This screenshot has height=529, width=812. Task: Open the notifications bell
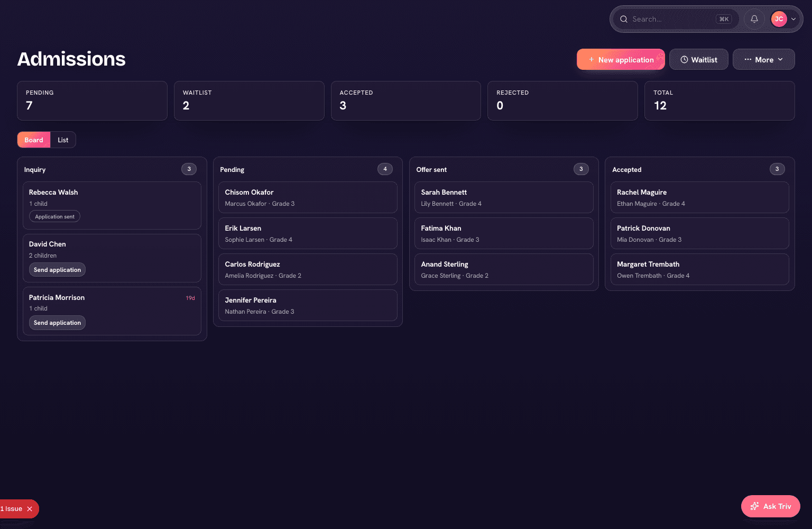pyautogui.click(x=754, y=19)
